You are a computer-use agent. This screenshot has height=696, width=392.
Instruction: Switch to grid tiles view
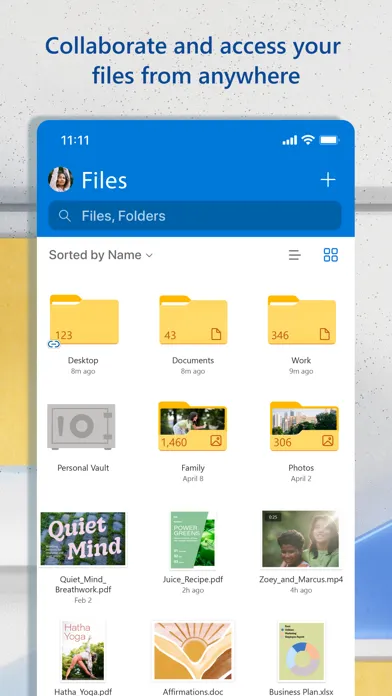331,255
